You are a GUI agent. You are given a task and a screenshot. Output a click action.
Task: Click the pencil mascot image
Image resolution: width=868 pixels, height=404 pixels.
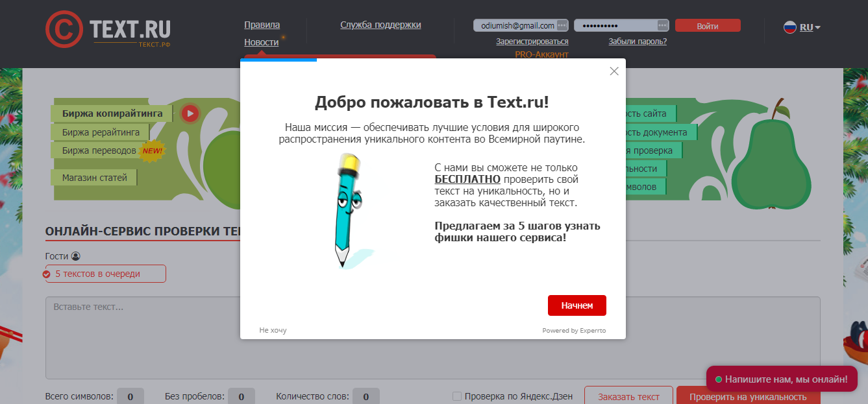tap(349, 210)
